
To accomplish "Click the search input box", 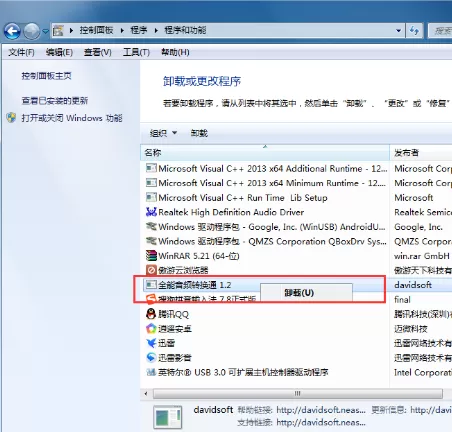I will click(440, 31).
